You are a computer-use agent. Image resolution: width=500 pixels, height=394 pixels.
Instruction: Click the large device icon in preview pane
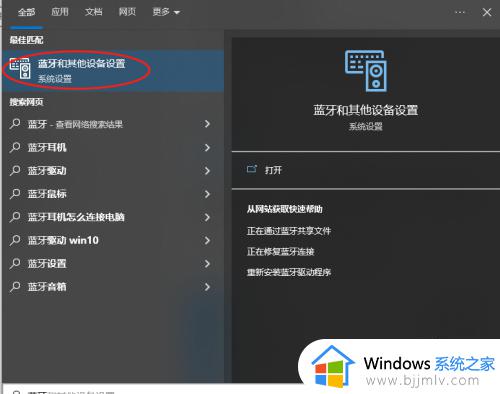tap(366, 71)
